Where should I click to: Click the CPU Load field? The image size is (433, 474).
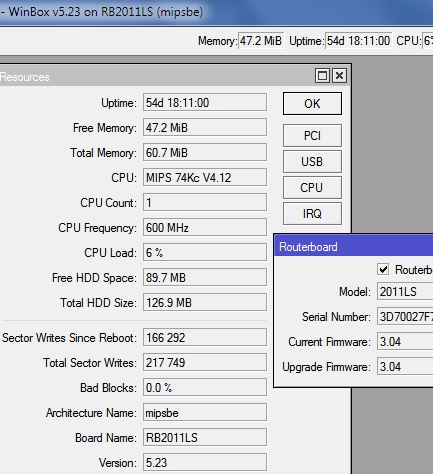coord(205,252)
